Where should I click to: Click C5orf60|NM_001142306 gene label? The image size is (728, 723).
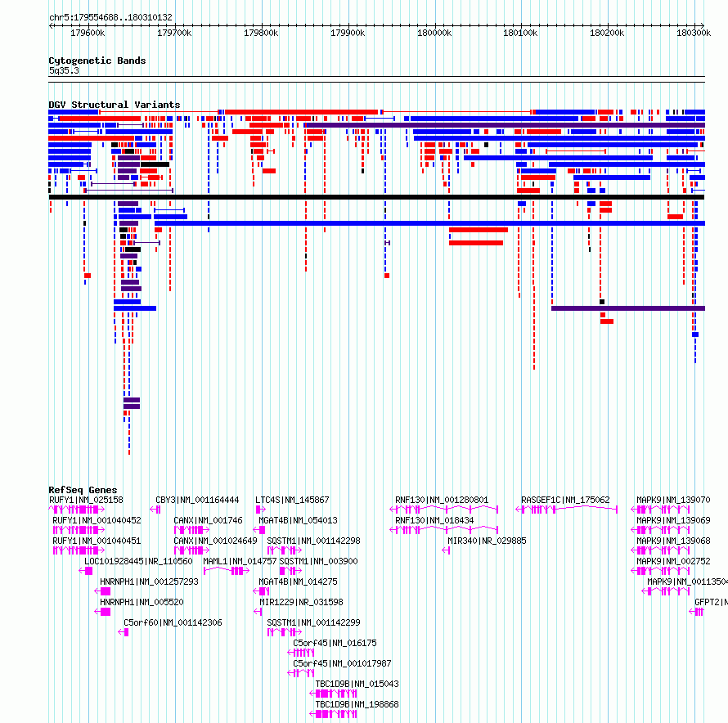coord(173,622)
